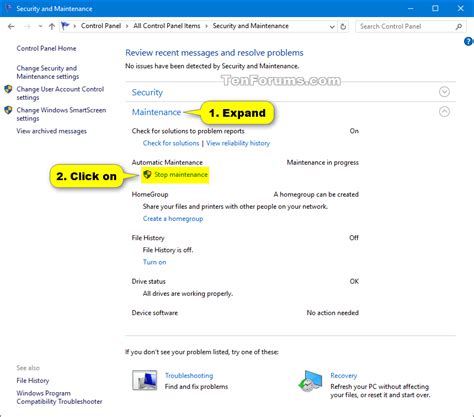This screenshot has height=417, width=474.
Task: Open Change Security and Maintenance settings
Action: [48, 72]
